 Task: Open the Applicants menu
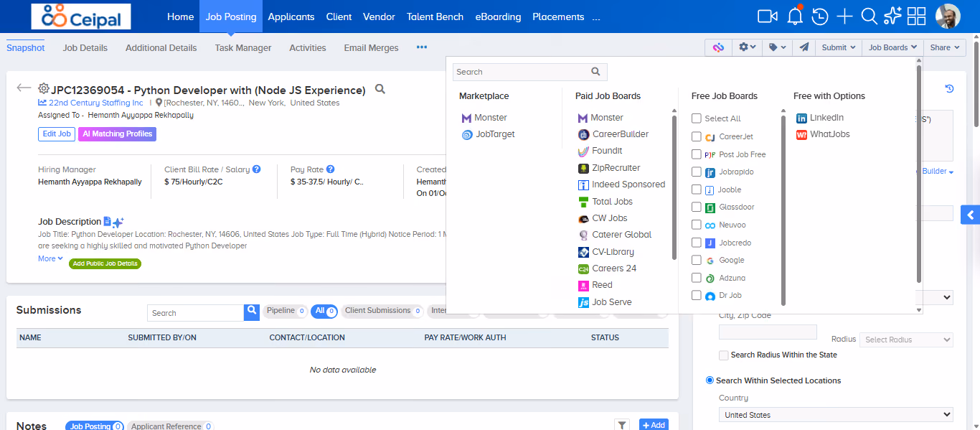coord(291,17)
